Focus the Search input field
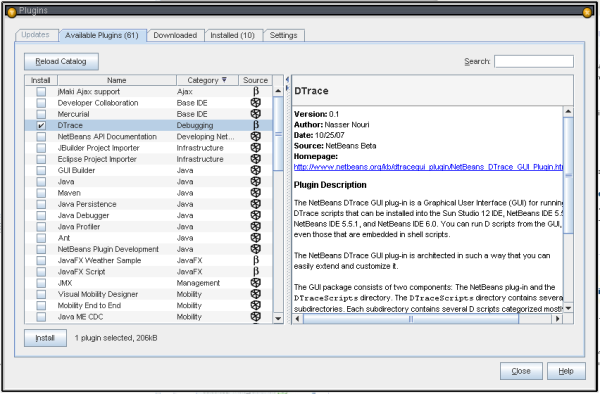 pos(534,61)
